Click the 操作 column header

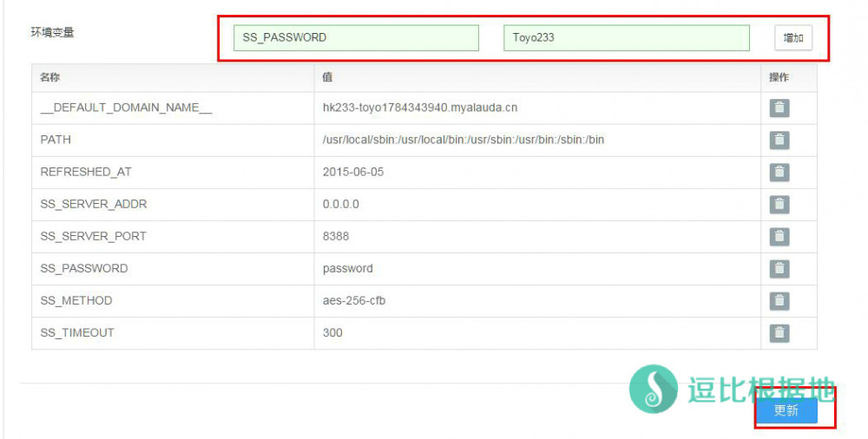pyautogui.click(x=779, y=77)
